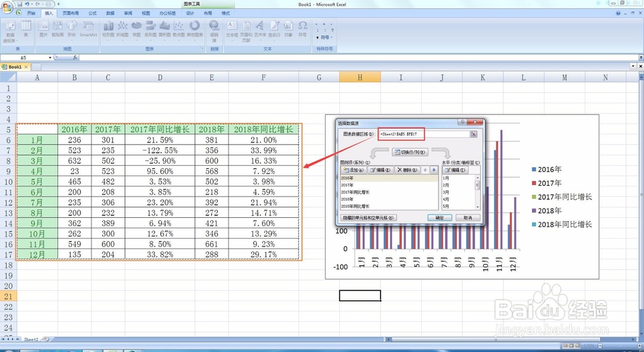Viewport: 644px width, 352px height.
Task: Click the series Edit (编辑) button
Action: tap(380, 170)
